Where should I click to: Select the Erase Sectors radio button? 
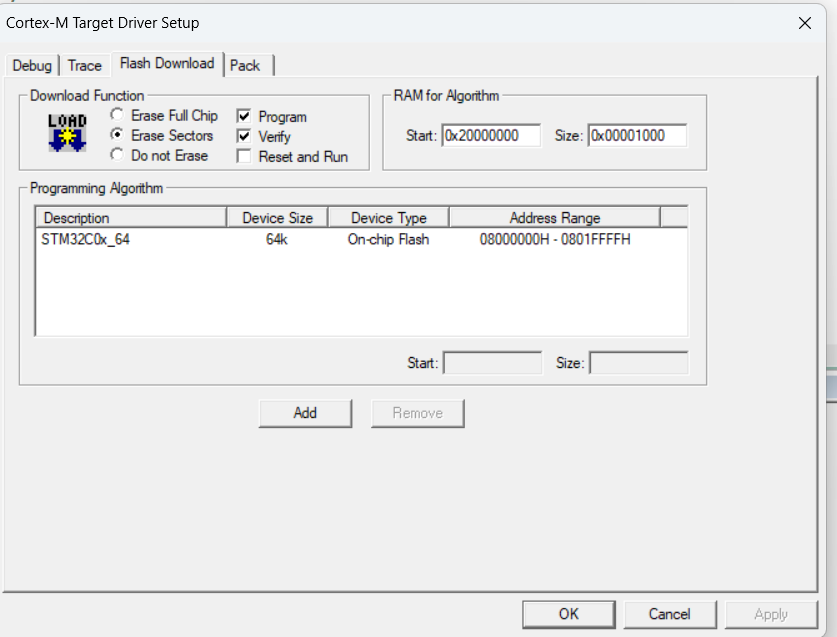(117, 135)
